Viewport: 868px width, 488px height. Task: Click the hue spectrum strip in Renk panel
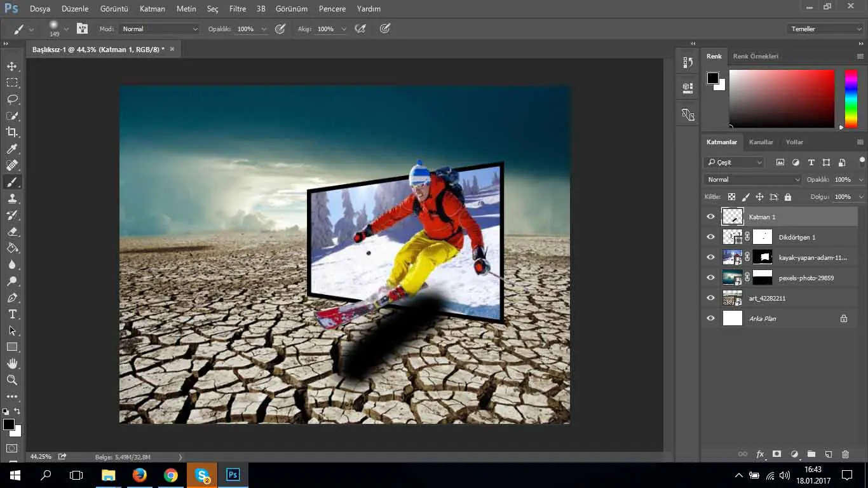point(850,98)
